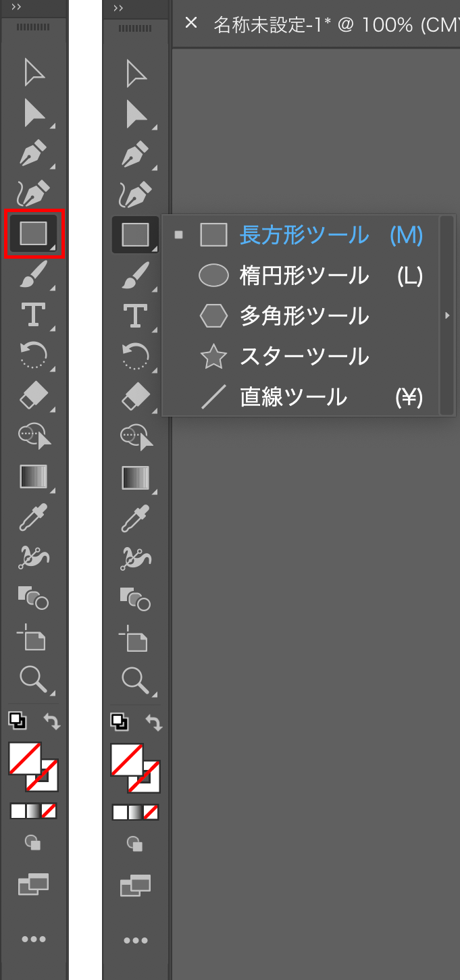Image resolution: width=460 pixels, height=980 pixels.
Task: Pick Eyedropper tool in toolbar beside flyout menu
Action: (136, 517)
